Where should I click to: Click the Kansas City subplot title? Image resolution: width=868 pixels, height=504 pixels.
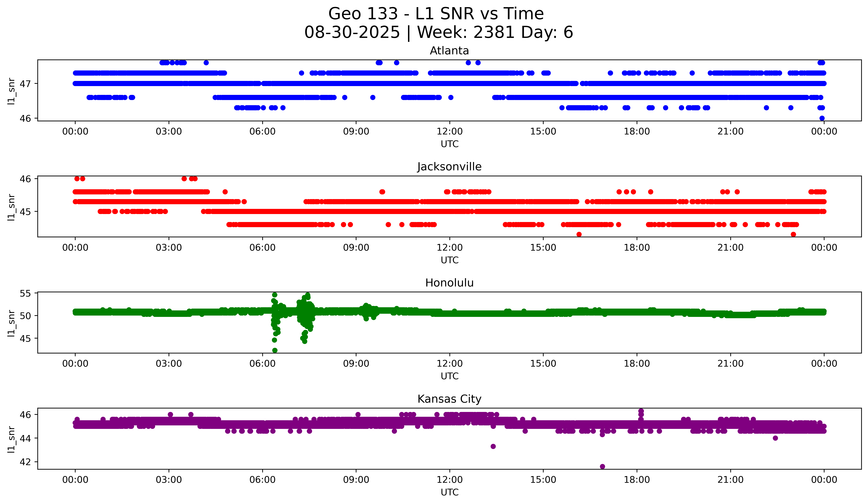pyautogui.click(x=449, y=399)
